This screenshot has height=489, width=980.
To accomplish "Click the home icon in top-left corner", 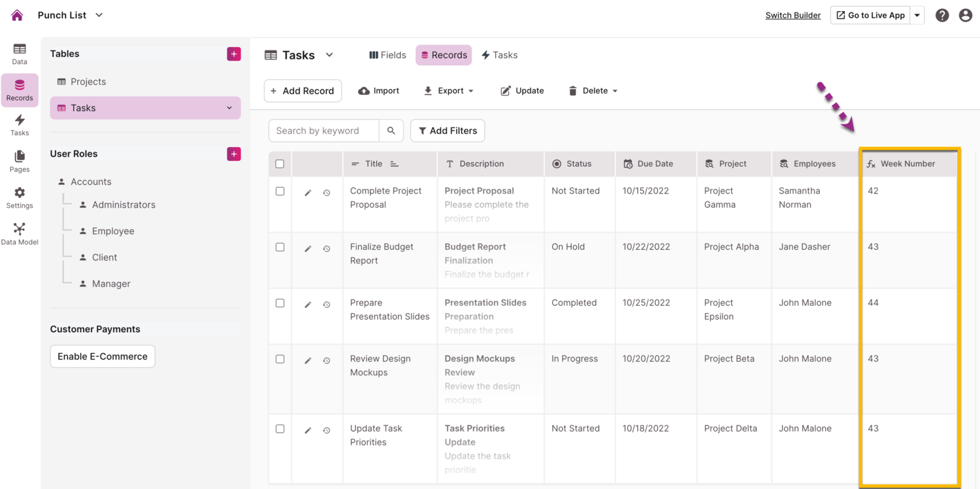I will tap(17, 15).
